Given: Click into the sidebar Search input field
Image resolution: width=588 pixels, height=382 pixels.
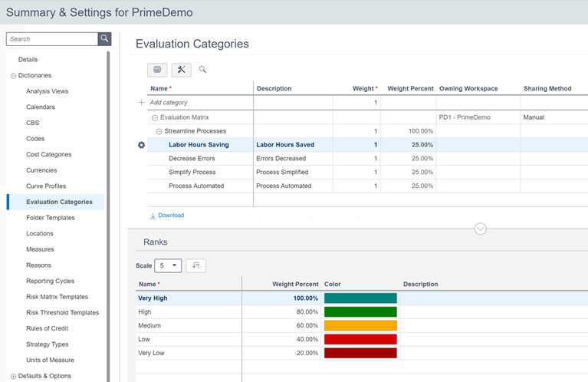Looking at the screenshot, I should (51, 39).
